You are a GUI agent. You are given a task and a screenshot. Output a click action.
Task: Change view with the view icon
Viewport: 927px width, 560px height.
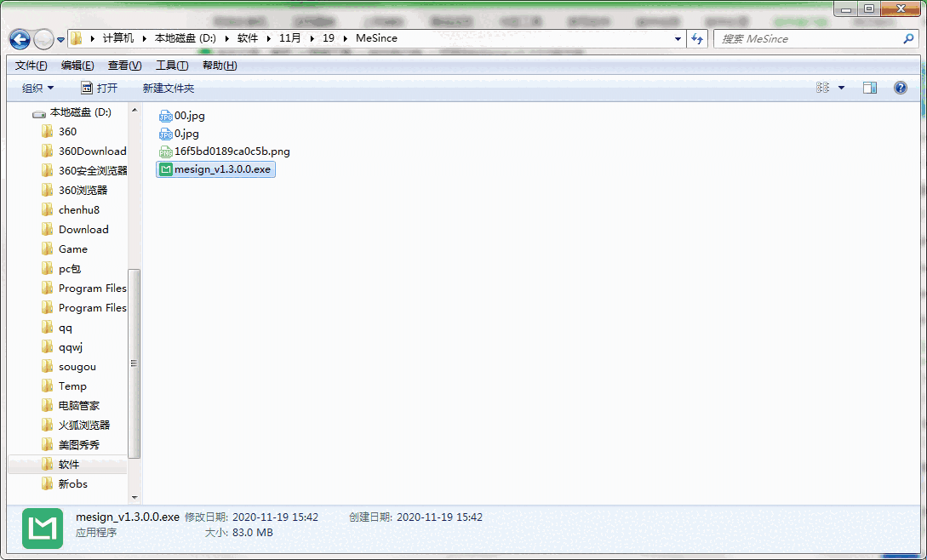coord(822,88)
